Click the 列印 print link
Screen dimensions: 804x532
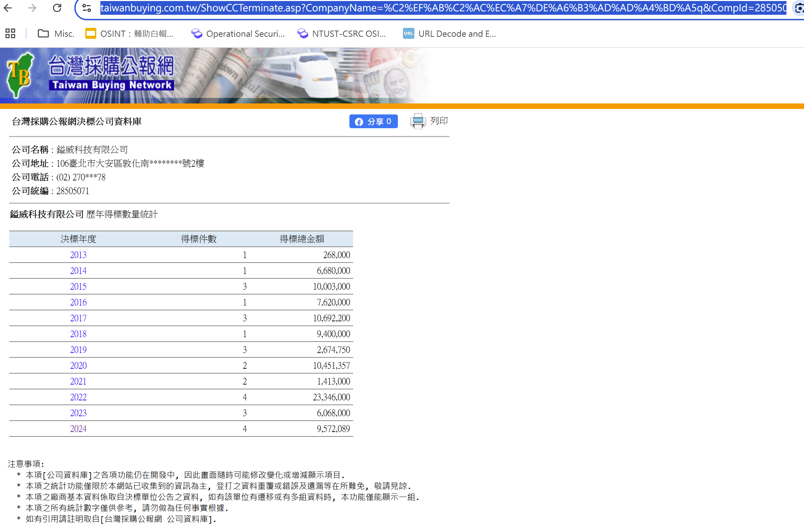pyautogui.click(x=439, y=121)
